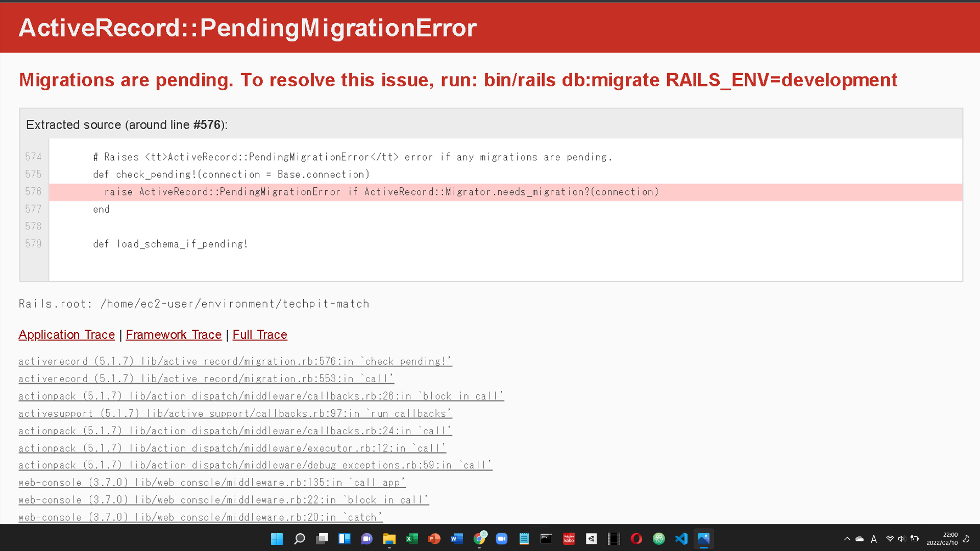
Task: Launch the Opera browser from the taskbar
Action: point(635,538)
